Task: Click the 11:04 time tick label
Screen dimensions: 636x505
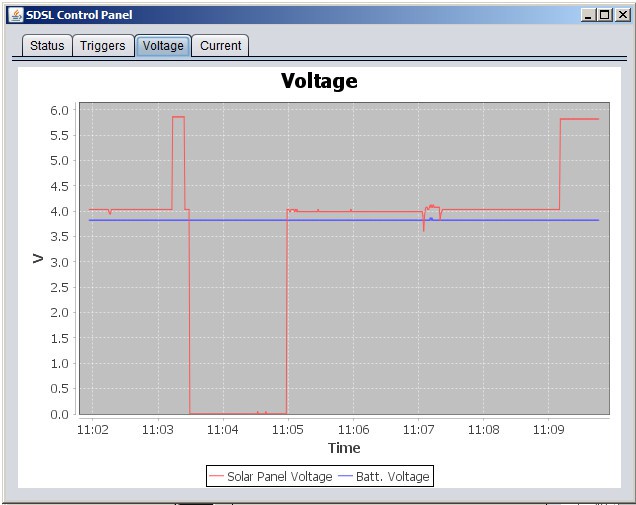Action: click(223, 430)
